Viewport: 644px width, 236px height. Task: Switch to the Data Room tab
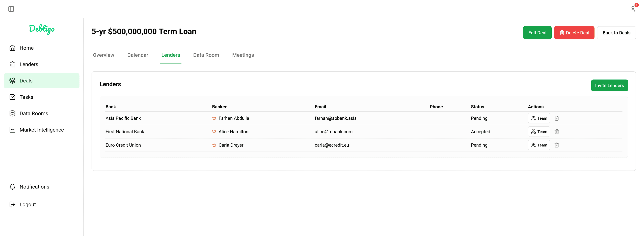[x=206, y=55]
